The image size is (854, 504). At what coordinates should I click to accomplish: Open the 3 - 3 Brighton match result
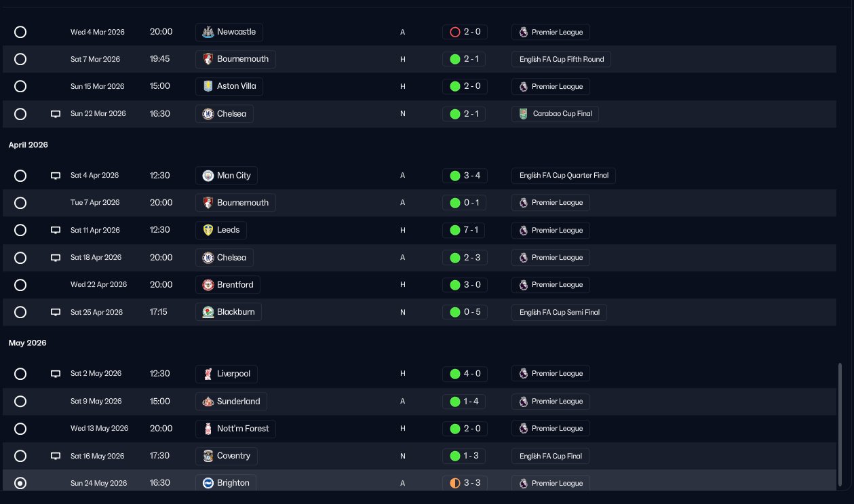(x=465, y=483)
